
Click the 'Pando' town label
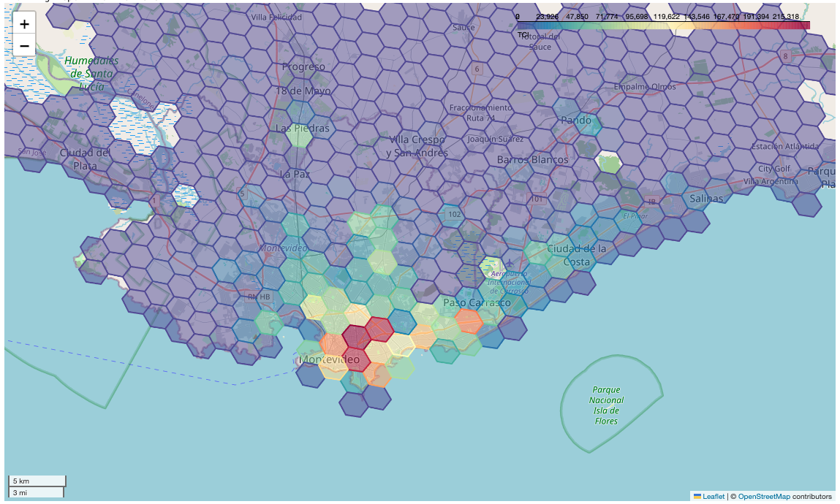[576, 120]
